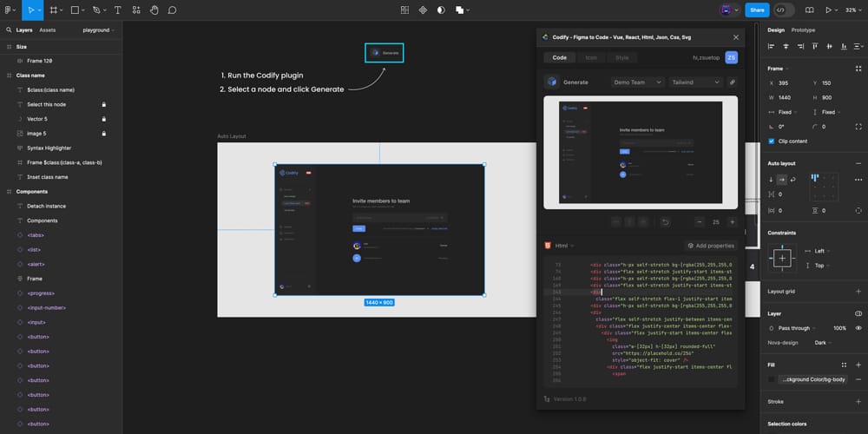This screenshot has height=434, width=868.
Task: Open the Demo Team dropdown
Action: (638, 82)
